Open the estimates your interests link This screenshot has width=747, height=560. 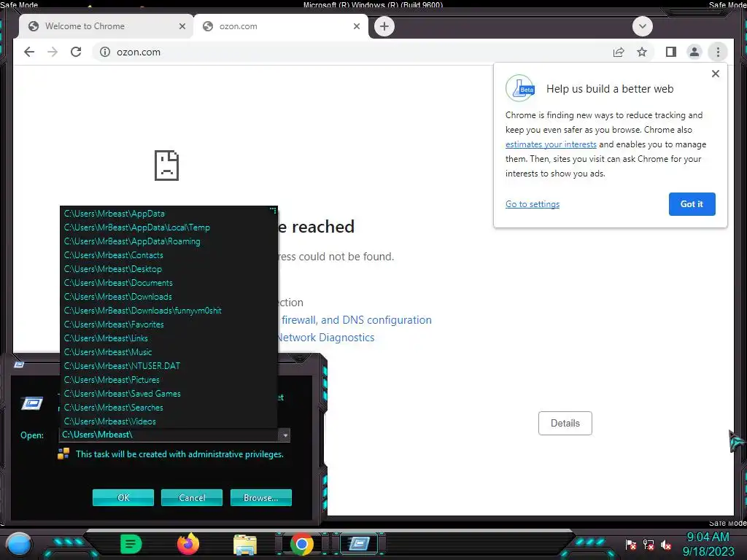(x=551, y=144)
